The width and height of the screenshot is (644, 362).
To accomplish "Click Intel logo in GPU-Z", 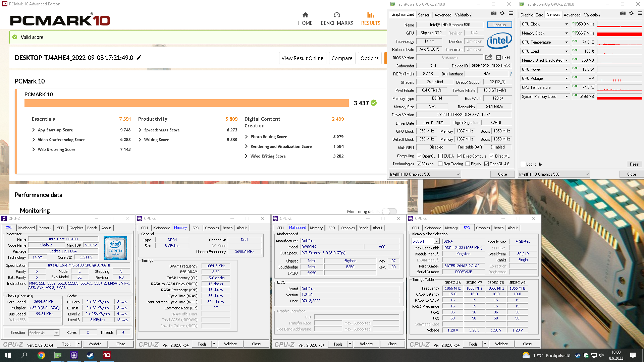I will (499, 41).
